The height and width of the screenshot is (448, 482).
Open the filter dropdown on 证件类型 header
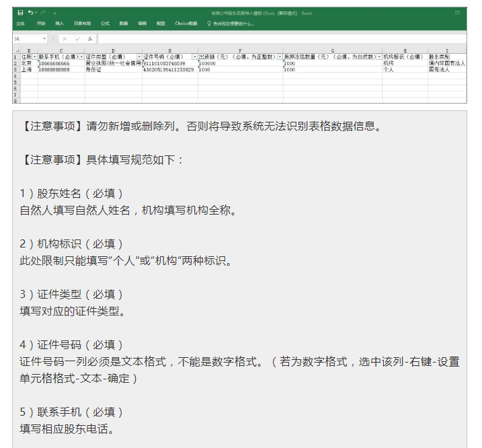coord(139,57)
